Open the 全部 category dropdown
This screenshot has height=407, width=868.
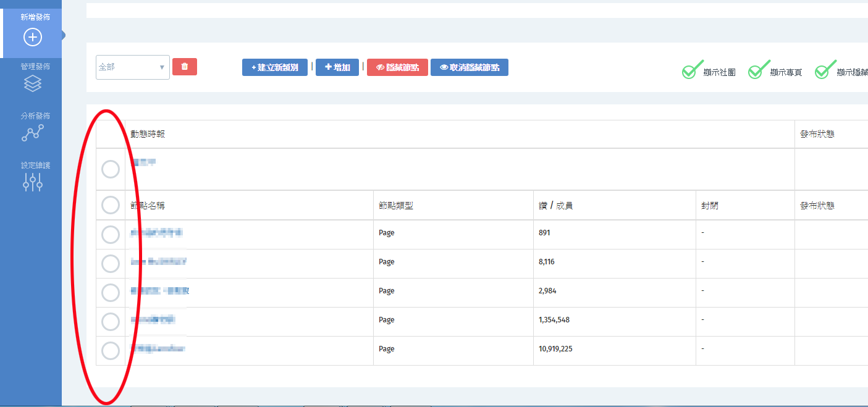132,67
